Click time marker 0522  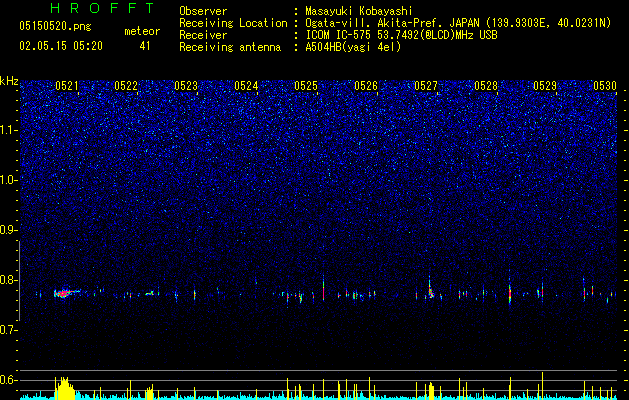pyautogui.click(x=126, y=86)
